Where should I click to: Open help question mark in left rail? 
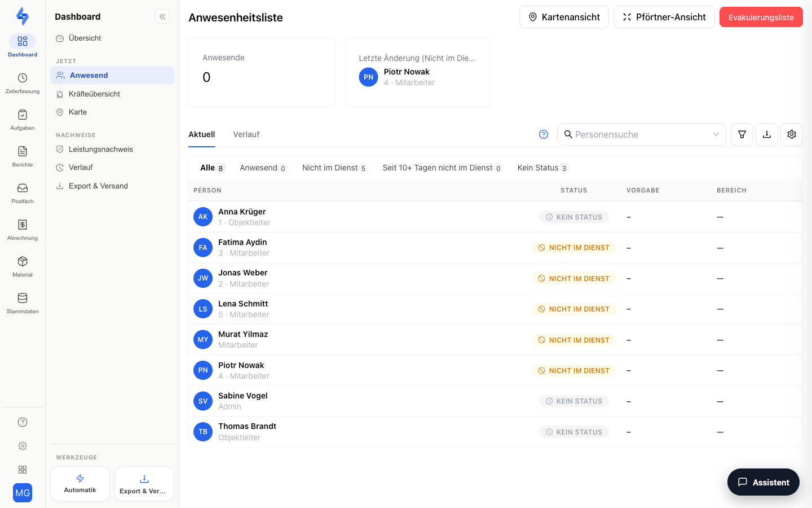point(23,422)
